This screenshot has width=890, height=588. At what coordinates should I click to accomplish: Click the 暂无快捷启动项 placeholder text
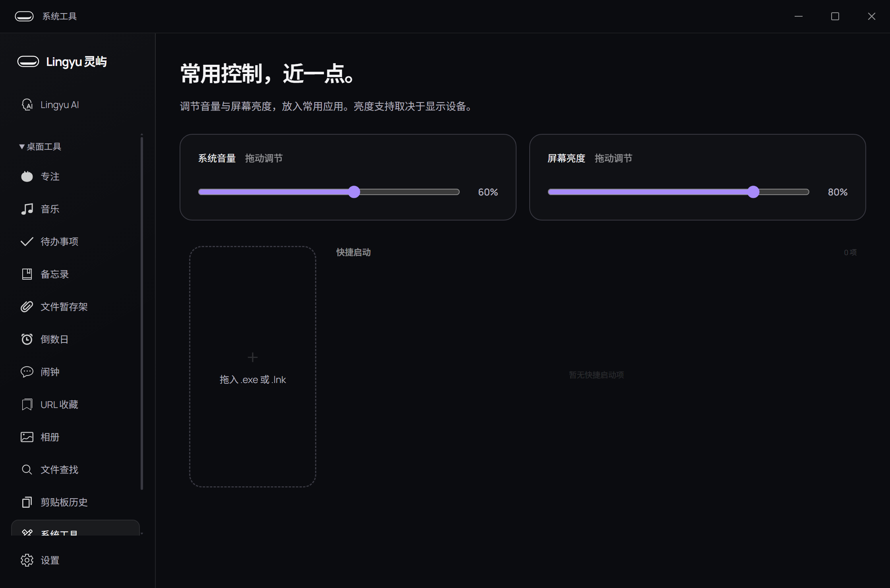click(x=596, y=375)
